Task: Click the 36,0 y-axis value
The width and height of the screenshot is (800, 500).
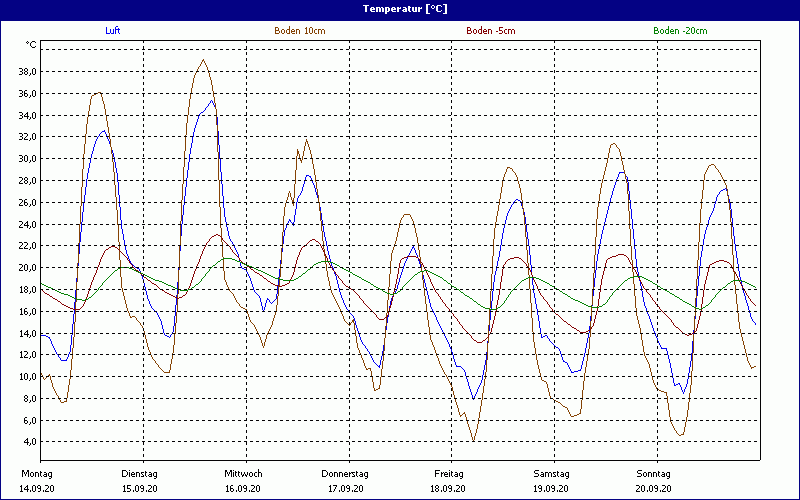Action: [x=27, y=94]
